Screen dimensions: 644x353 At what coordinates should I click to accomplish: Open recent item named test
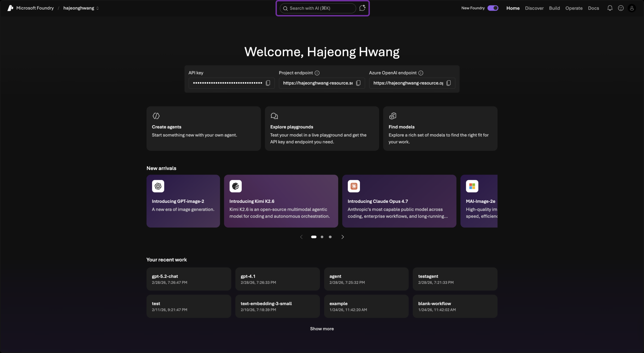189,306
